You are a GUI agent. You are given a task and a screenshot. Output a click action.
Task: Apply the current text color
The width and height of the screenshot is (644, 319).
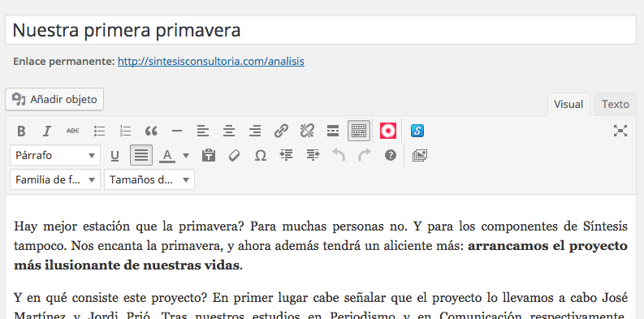click(x=167, y=156)
